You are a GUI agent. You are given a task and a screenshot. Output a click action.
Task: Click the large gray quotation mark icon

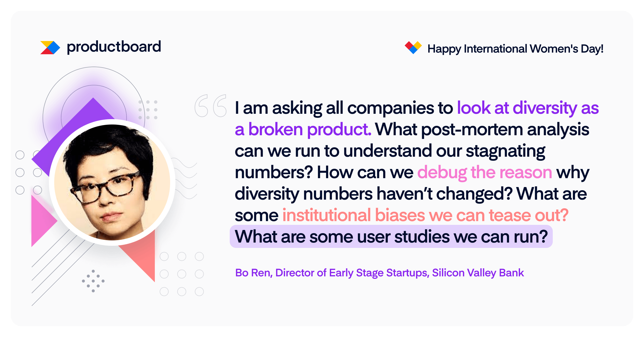pyautogui.click(x=211, y=106)
